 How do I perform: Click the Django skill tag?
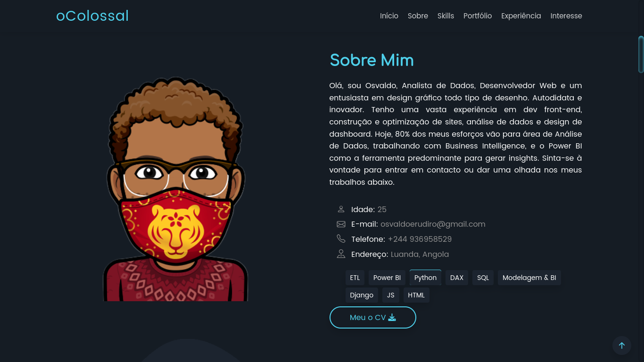click(x=362, y=295)
